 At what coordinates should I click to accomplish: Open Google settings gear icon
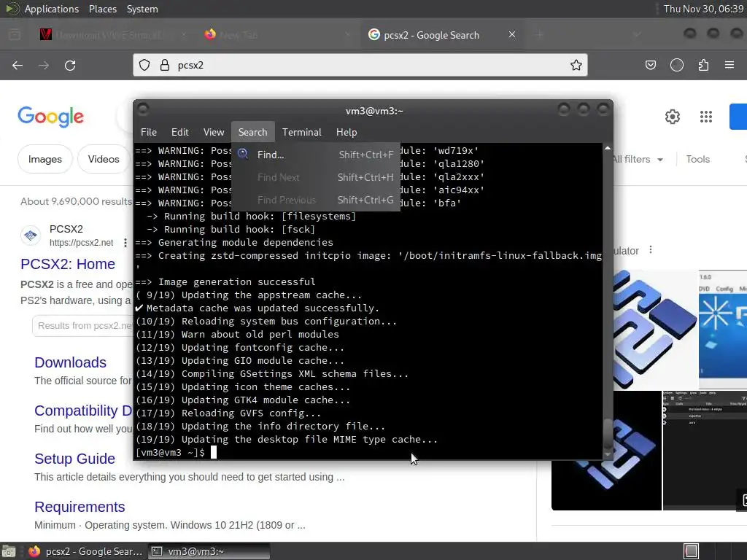672,117
